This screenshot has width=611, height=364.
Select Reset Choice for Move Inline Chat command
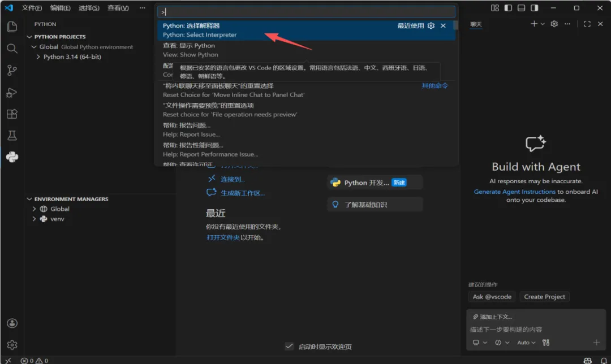coord(306,90)
